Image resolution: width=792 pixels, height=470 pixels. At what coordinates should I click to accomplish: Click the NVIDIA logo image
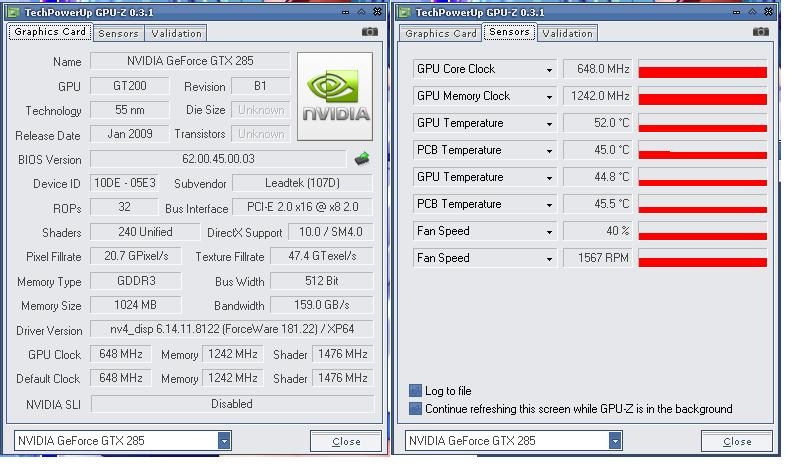pos(335,96)
